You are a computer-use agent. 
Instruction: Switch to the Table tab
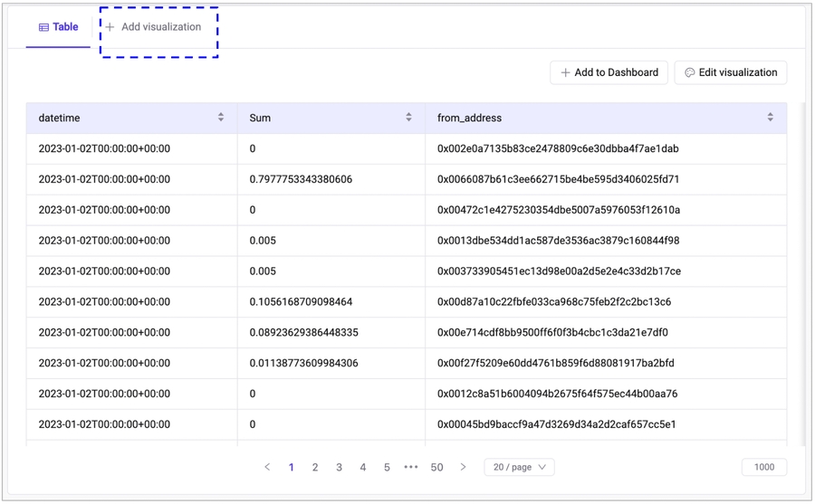58,27
